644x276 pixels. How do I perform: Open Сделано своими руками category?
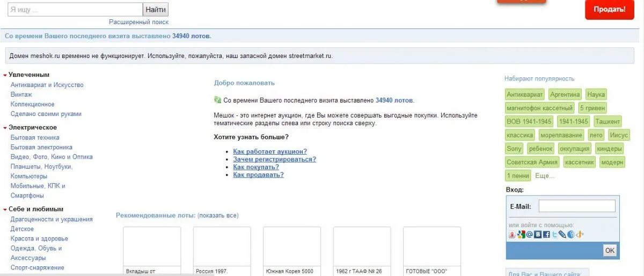point(46,114)
